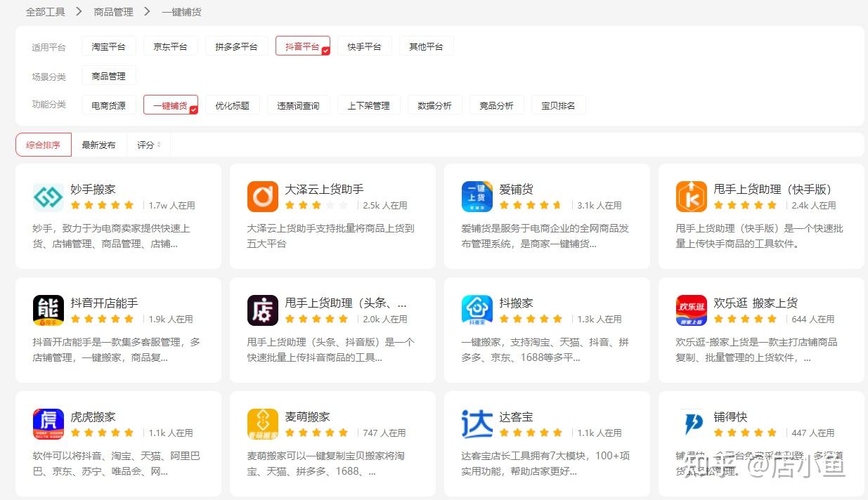Open 甩手上货助理（快手版） title link
Viewport: 868px width, 500px height.
click(x=772, y=189)
